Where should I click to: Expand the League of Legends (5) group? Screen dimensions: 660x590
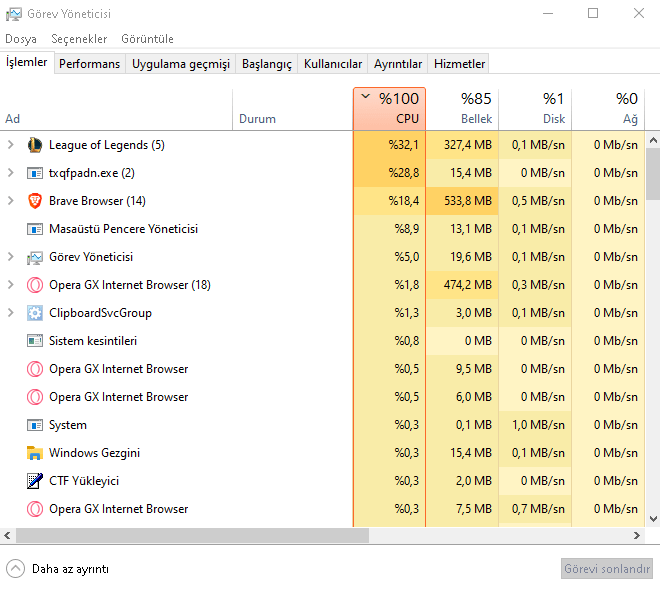11,145
